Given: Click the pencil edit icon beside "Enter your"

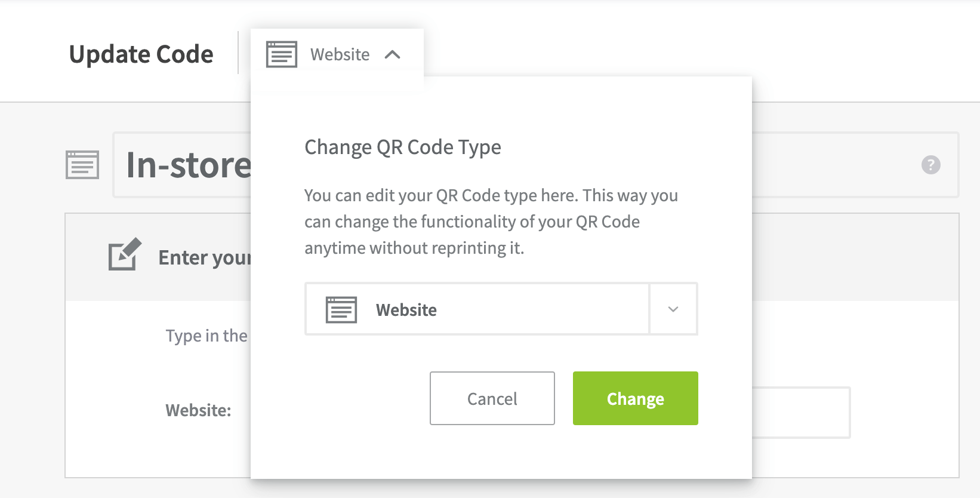Looking at the screenshot, I should [124, 256].
